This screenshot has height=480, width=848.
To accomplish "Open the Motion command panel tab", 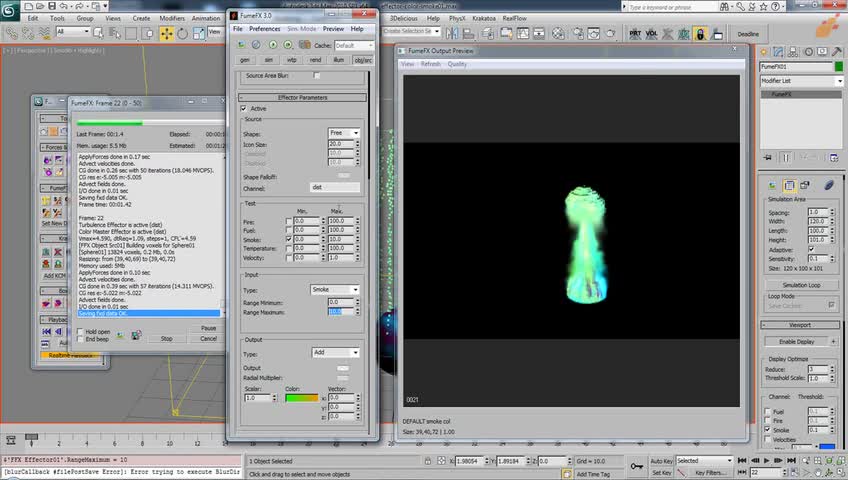I will [808, 52].
